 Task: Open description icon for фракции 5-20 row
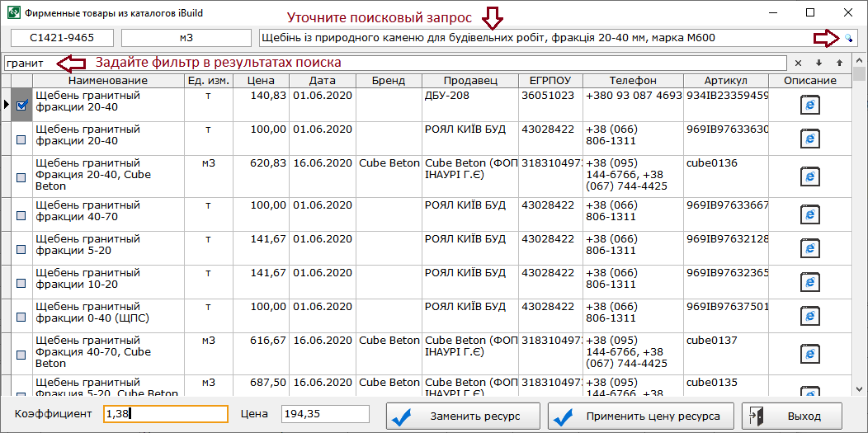point(809,248)
